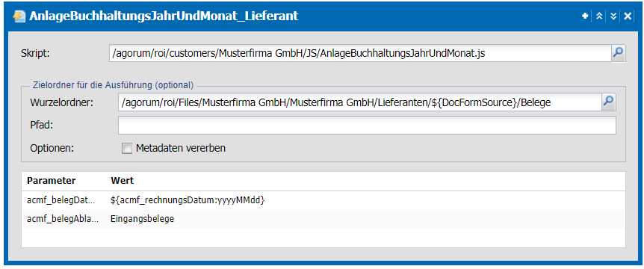644x269 pixels.
Task: Click the panel title AnlageBuchhaltungsJahrUndMonat_Lieferant
Action: [x=164, y=16]
